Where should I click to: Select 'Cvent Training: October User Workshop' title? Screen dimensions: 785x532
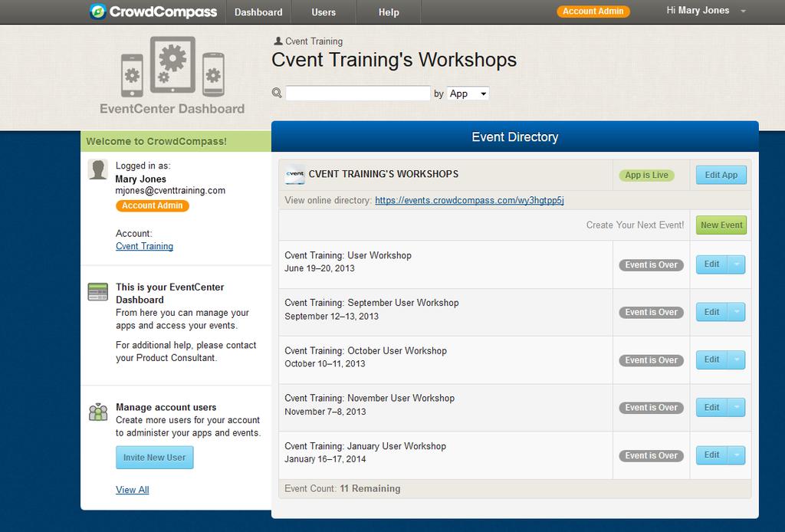pos(366,351)
